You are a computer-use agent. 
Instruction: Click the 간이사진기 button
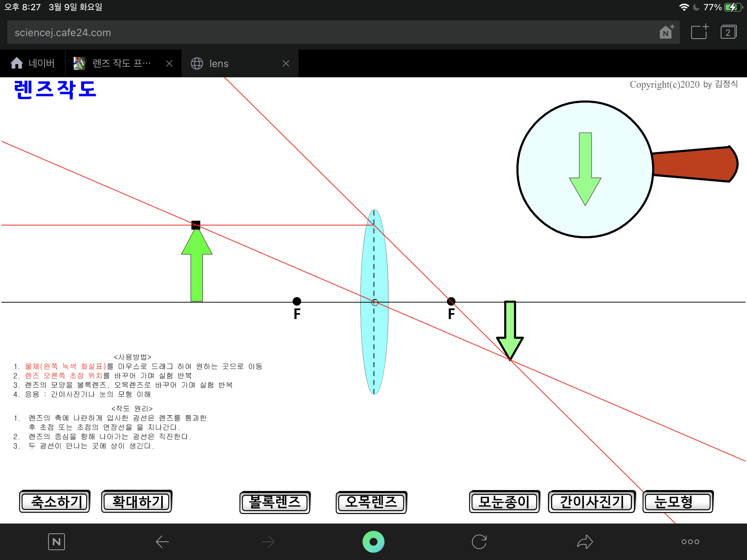[592, 502]
